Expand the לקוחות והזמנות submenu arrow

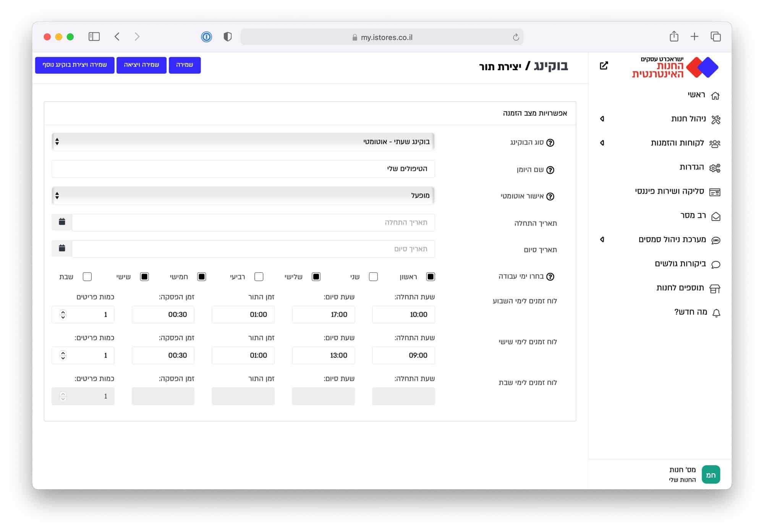[602, 143]
